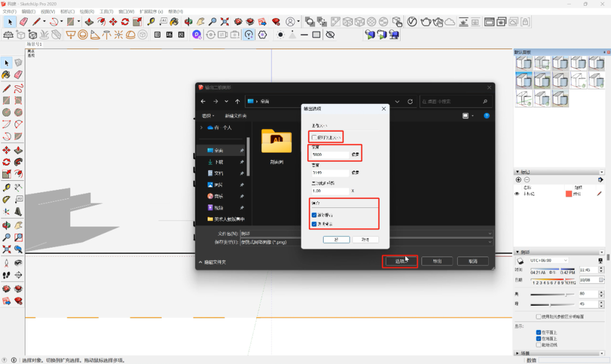Open the 相机(C) menu
Viewport: 611px width, 364px height.
pyautogui.click(x=67, y=12)
